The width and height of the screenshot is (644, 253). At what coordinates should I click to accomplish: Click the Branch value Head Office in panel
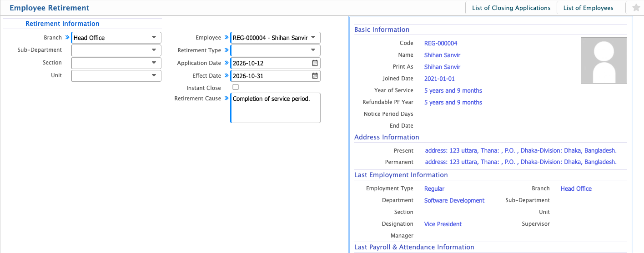[576, 189]
